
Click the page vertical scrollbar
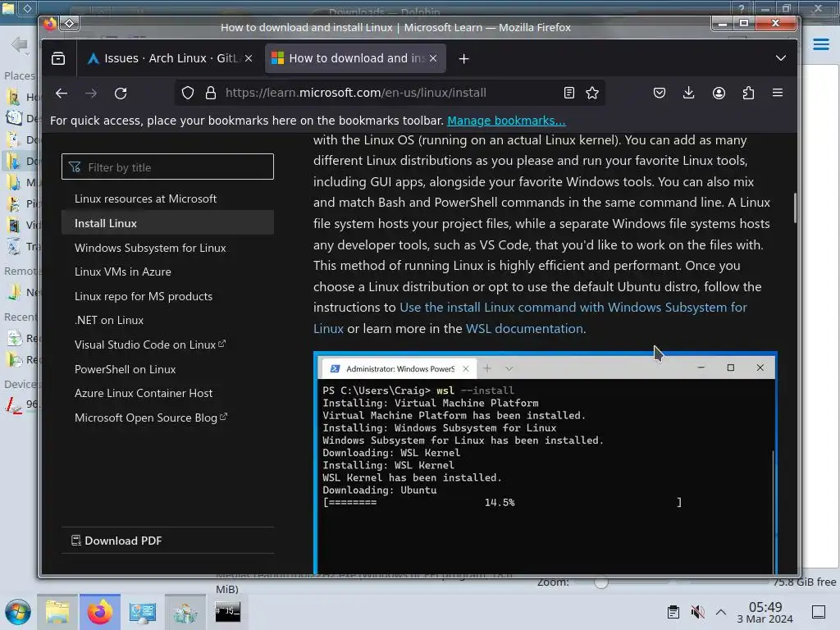tap(795, 208)
